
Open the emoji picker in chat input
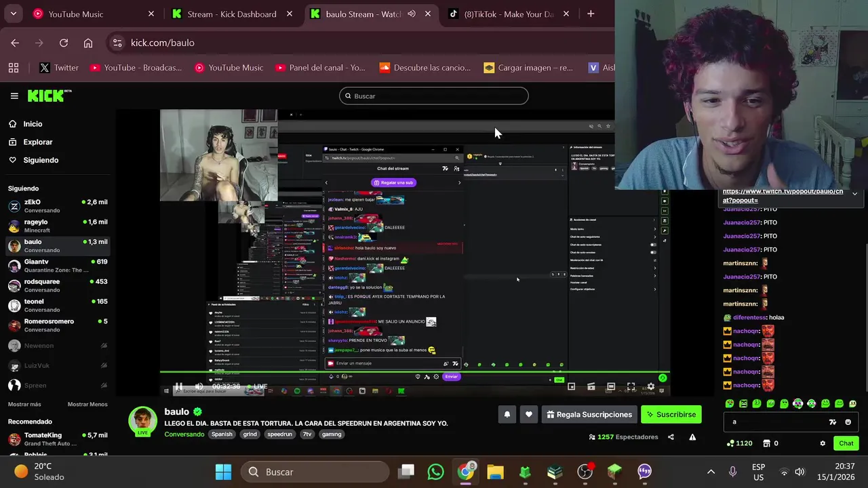tap(848, 422)
